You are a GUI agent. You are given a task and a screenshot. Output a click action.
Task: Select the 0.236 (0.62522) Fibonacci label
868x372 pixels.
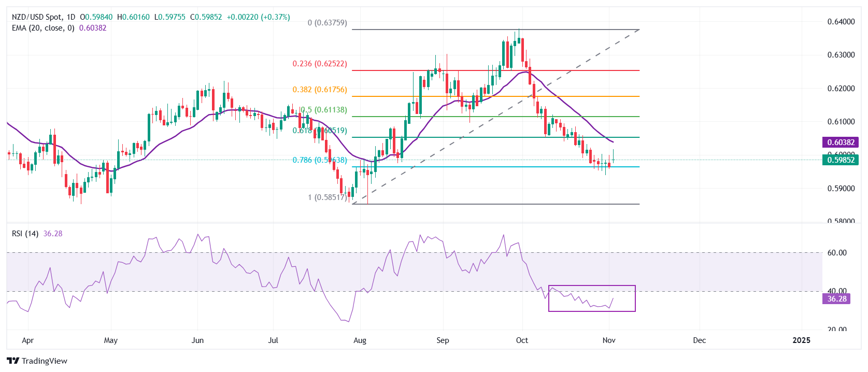click(320, 64)
